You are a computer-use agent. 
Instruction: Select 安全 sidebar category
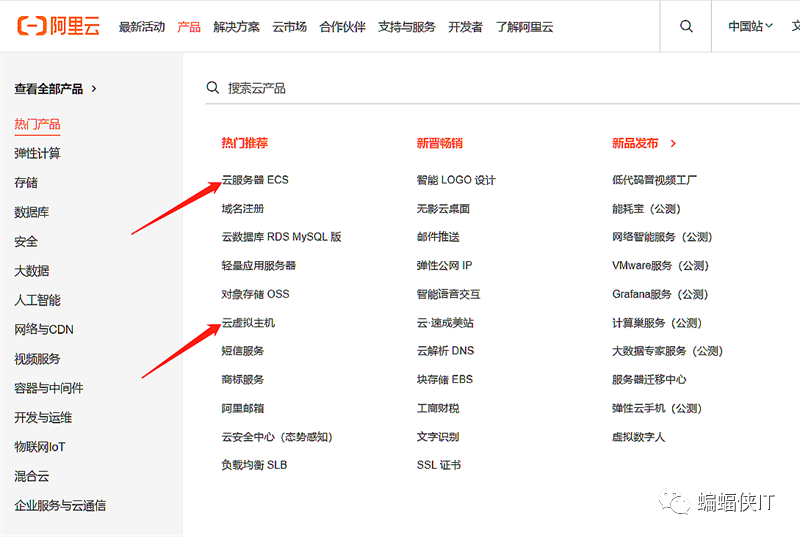(x=26, y=241)
